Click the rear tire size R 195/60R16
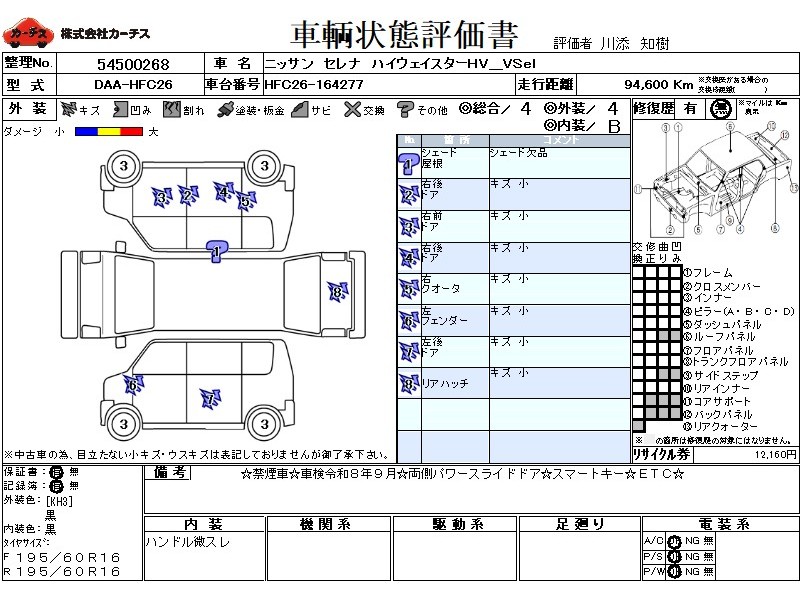The image size is (800, 600). [62, 571]
